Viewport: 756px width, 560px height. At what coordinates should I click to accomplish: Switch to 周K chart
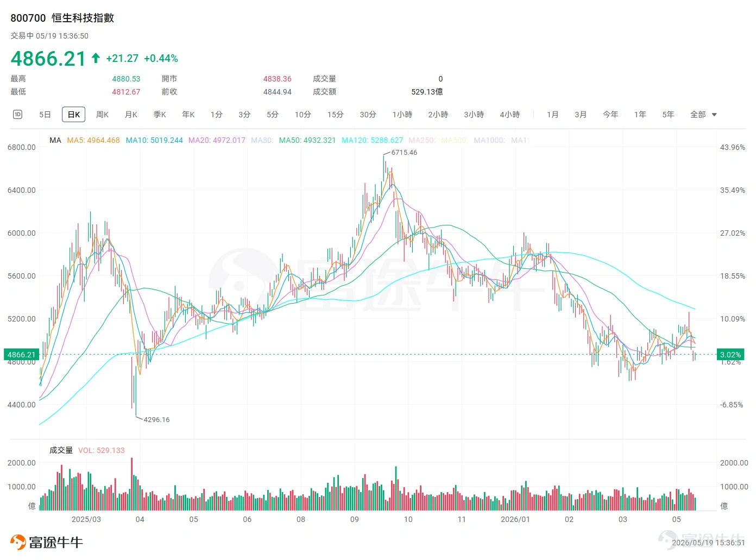click(x=102, y=115)
